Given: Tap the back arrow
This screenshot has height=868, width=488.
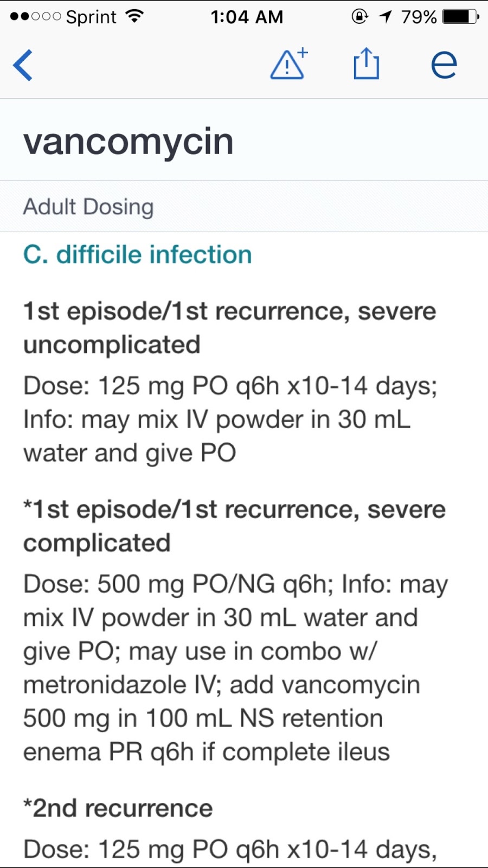Looking at the screenshot, I should [23, 65].
